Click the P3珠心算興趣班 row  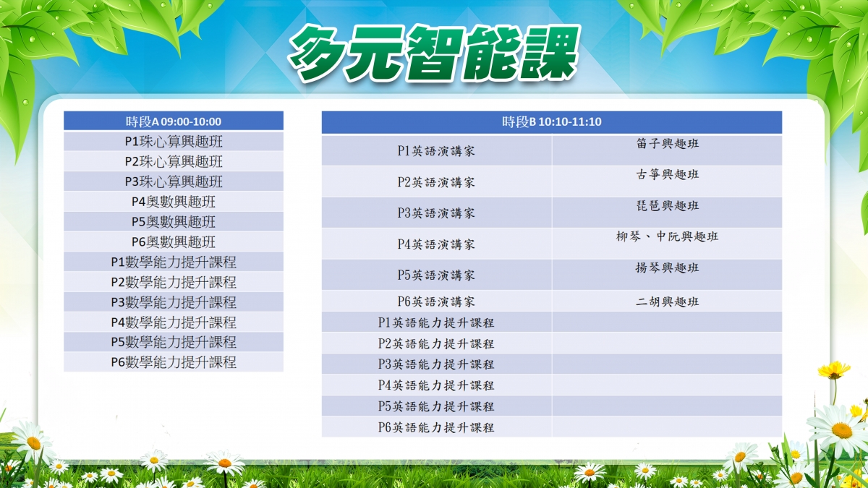click(x=174, y=181)
